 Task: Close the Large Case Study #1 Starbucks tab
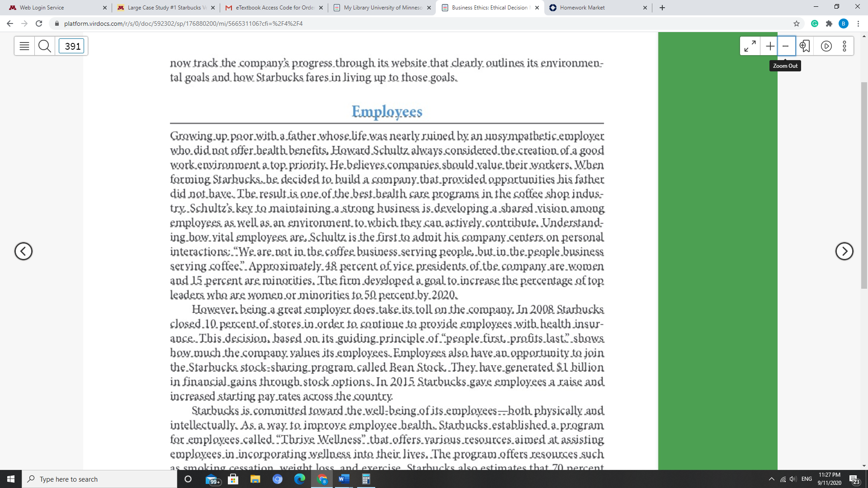[213, 8]
